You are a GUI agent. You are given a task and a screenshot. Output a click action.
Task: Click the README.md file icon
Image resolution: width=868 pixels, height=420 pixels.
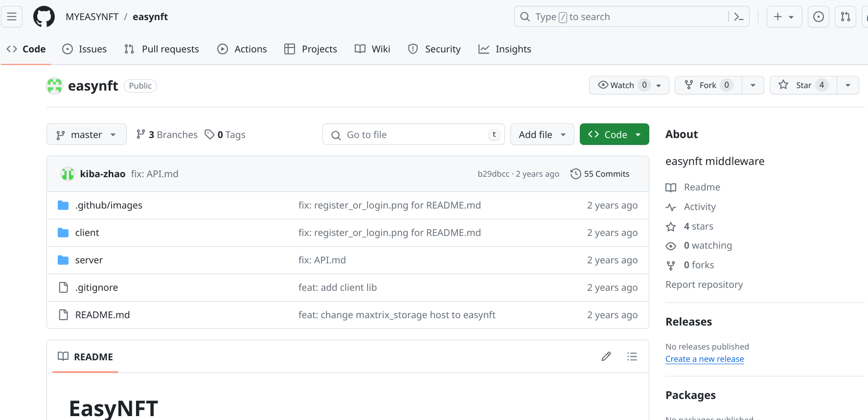63,315
